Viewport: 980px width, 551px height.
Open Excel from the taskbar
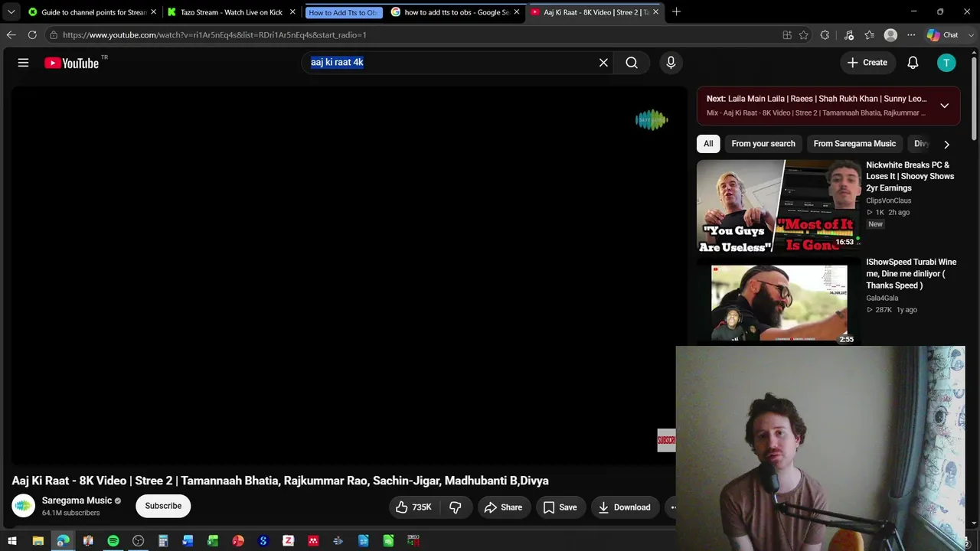[x=213, y=541]
